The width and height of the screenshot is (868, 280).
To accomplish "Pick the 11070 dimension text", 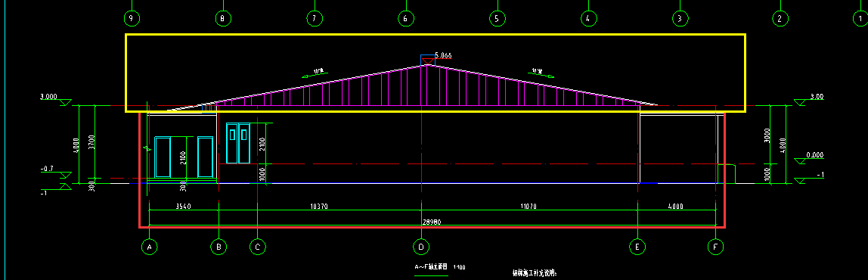I will coord(529,207).
